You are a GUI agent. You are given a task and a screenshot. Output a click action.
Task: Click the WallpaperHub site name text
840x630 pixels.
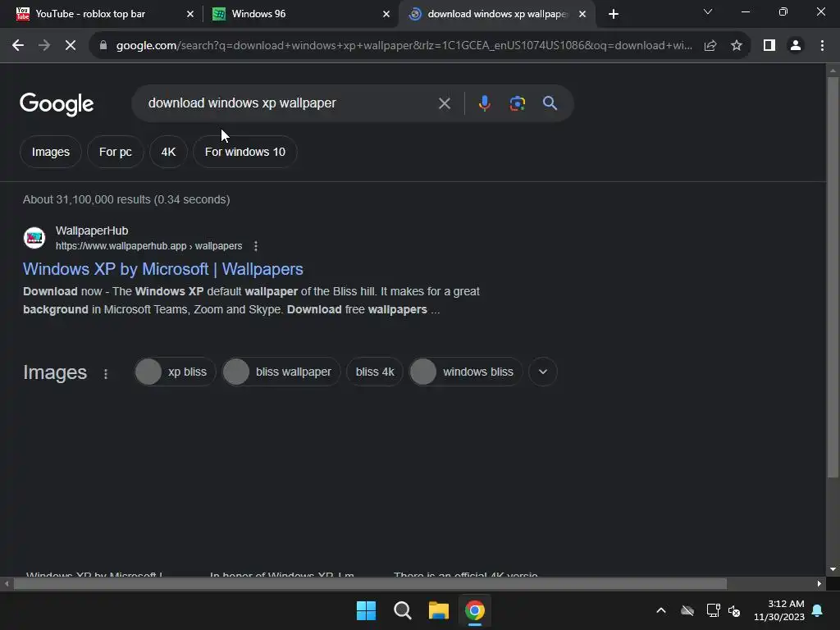[92, 231]
